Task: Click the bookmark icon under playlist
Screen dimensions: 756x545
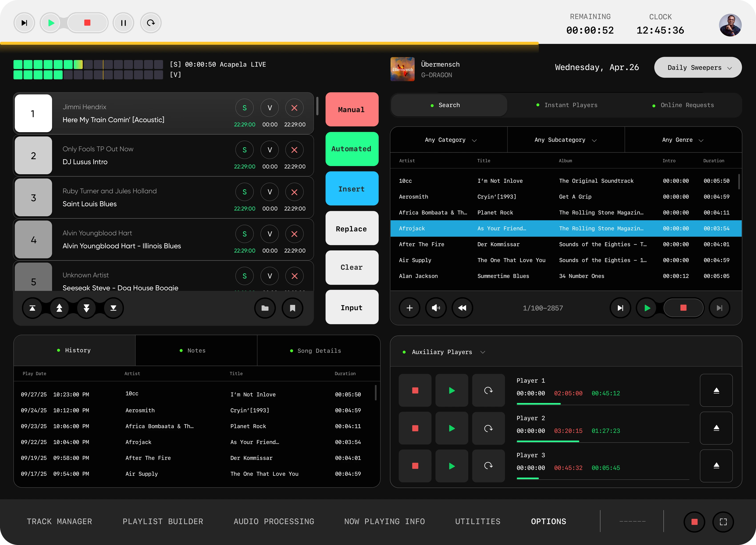Action: [293, 308]
